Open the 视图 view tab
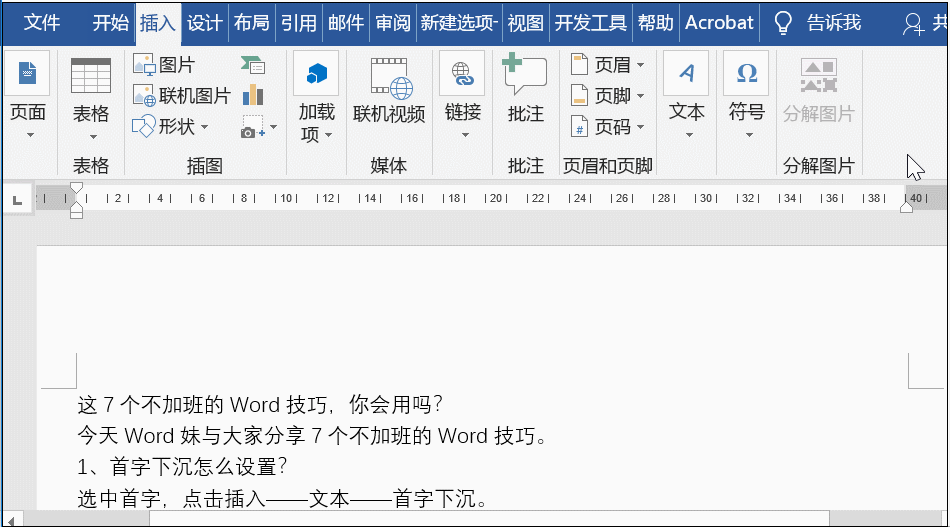950x527 pixels. pos(525,23)
